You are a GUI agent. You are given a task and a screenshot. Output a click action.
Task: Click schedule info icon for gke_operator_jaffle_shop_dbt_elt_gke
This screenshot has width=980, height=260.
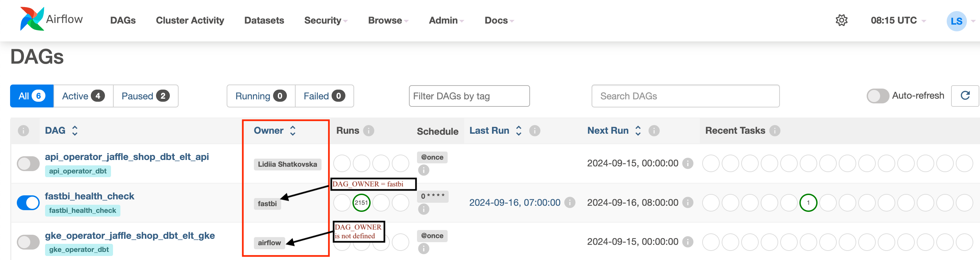point(423,249)
